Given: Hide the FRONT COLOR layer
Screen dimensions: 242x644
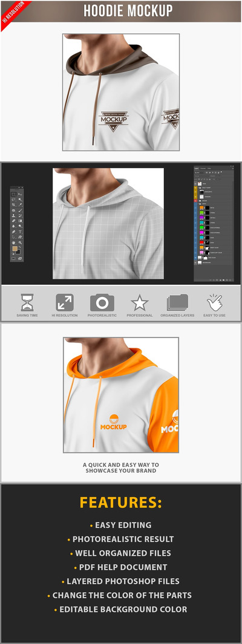Looking at the screenshot, I should (195, 248).
